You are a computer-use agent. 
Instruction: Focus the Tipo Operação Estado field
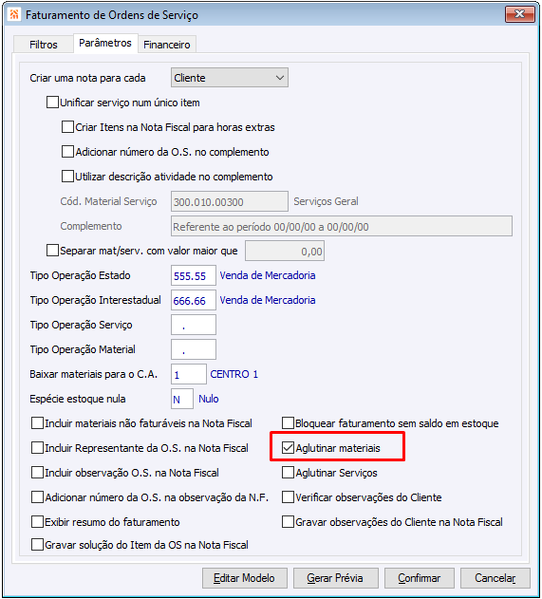coord(194,275)
